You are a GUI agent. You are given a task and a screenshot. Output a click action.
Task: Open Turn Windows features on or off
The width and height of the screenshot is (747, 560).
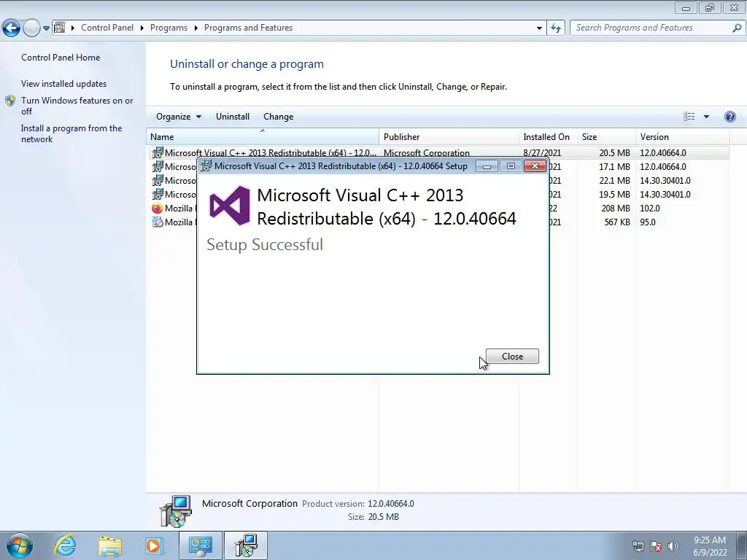coord(77,106)
